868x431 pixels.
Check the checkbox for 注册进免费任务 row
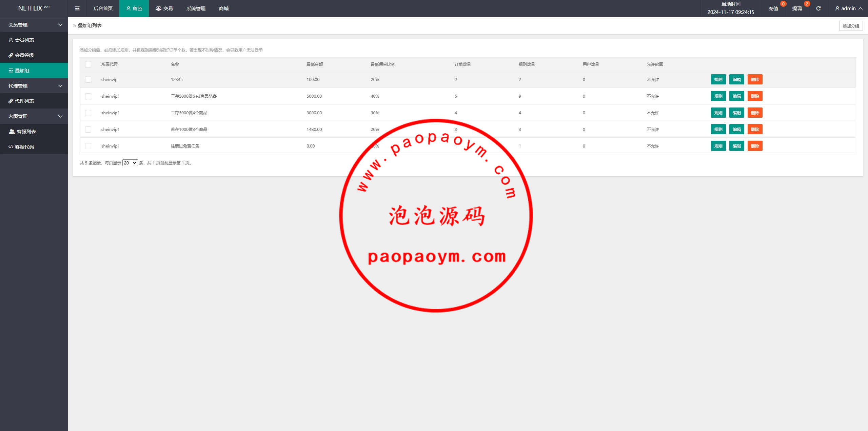(88, 146)
